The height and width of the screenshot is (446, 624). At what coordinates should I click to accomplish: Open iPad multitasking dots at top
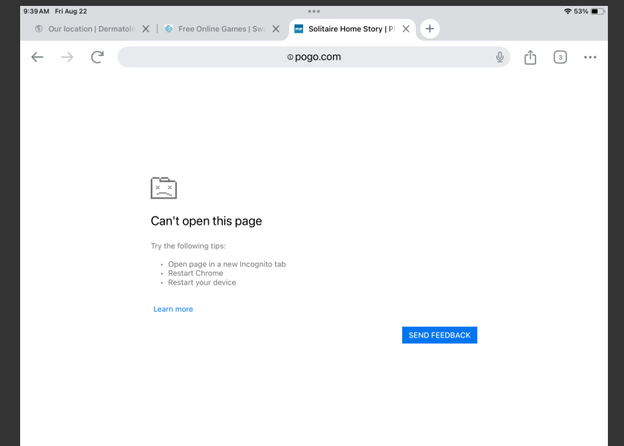(x=313, y=11)
